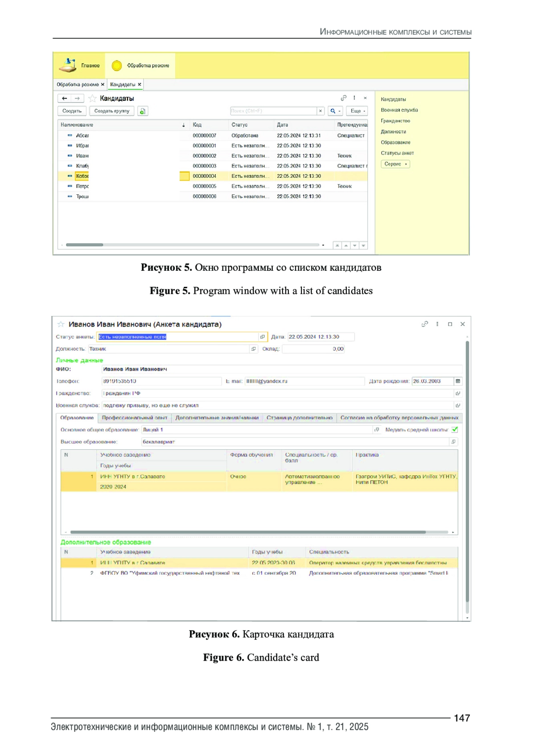The height and width of the screenshot is (756, 535).
Task: Click the green document icon beside Создать группу
Action: click(x=143, y=111)
